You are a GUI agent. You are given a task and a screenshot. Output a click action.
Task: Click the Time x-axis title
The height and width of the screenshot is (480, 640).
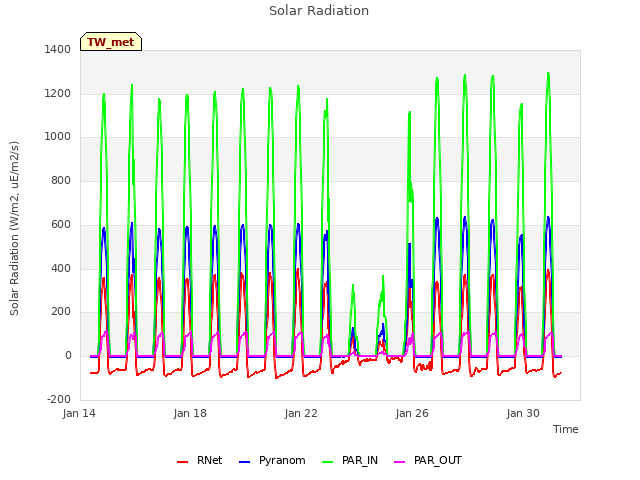click(x=566, y=429)
